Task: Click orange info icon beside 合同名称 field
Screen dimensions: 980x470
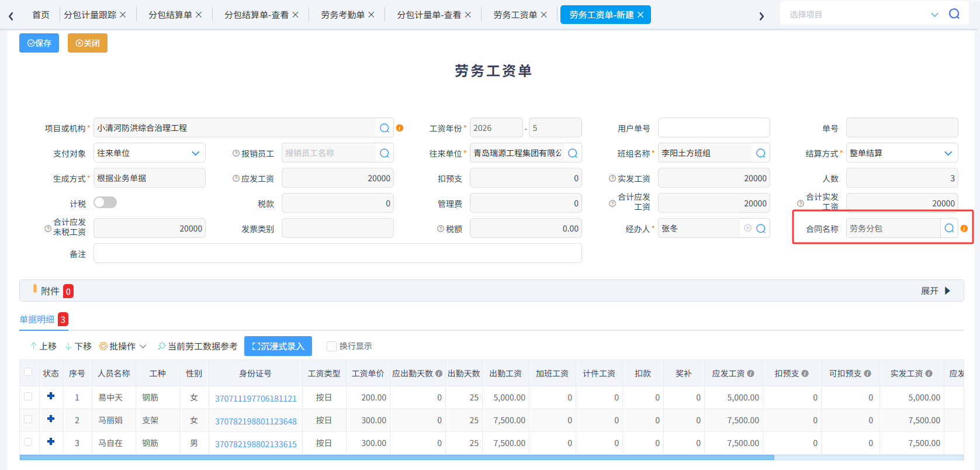Action: pyautogui.click(x=964, y=229)
